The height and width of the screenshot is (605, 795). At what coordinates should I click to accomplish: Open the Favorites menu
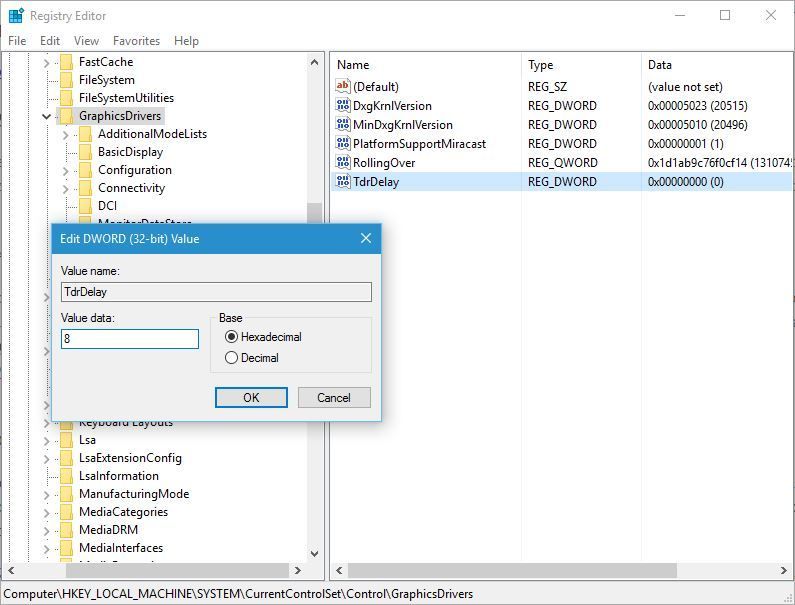[x=136, y=41]
